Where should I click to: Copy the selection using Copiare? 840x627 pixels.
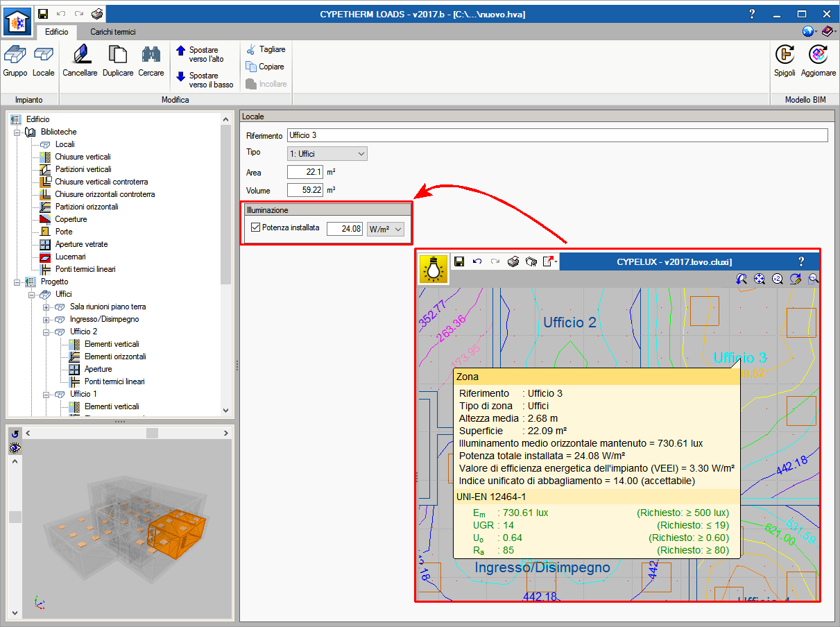264,67
